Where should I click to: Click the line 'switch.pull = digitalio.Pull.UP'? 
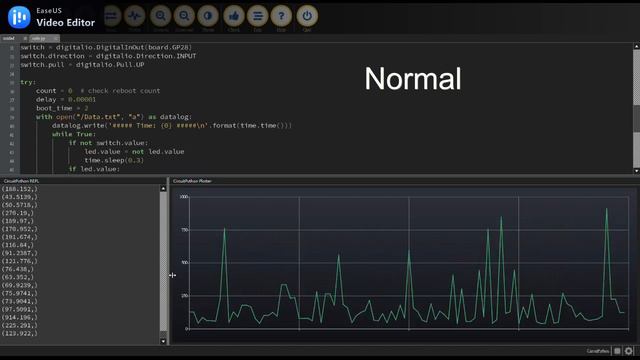[82, 64]
